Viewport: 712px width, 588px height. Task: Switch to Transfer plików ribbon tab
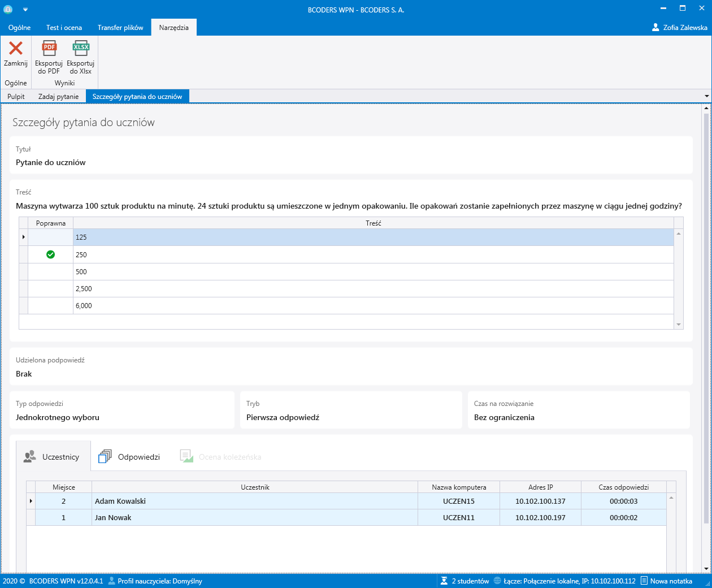(120, 27)
